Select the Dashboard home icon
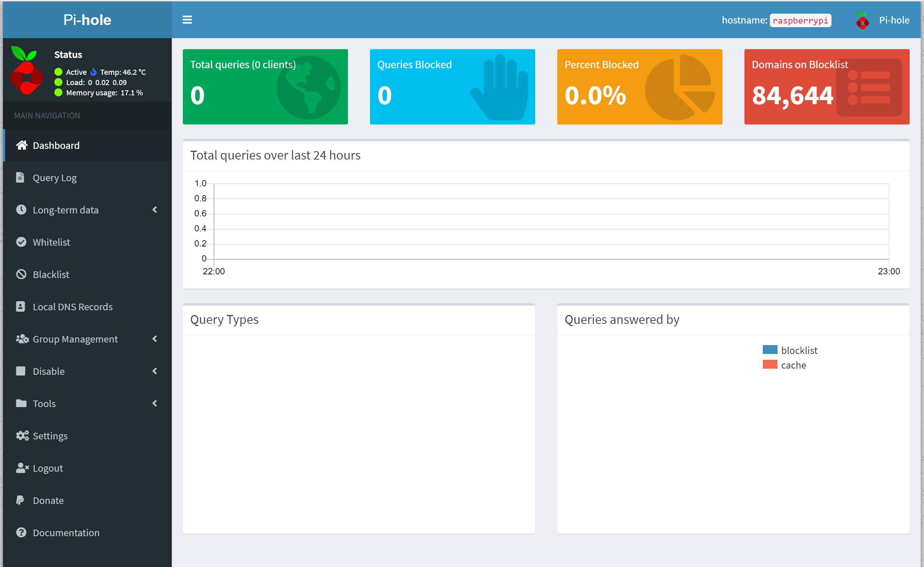924x567 pixels. [21, 145]
